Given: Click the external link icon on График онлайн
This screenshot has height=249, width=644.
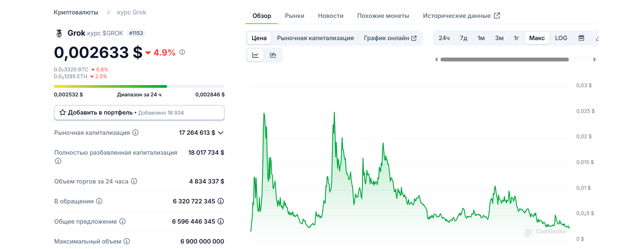Looking at the screenshot, I should [x=414, y=38].
